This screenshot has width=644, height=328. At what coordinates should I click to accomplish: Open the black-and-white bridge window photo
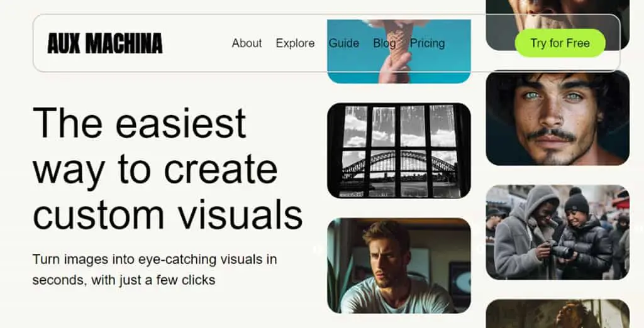pos(399,150)
